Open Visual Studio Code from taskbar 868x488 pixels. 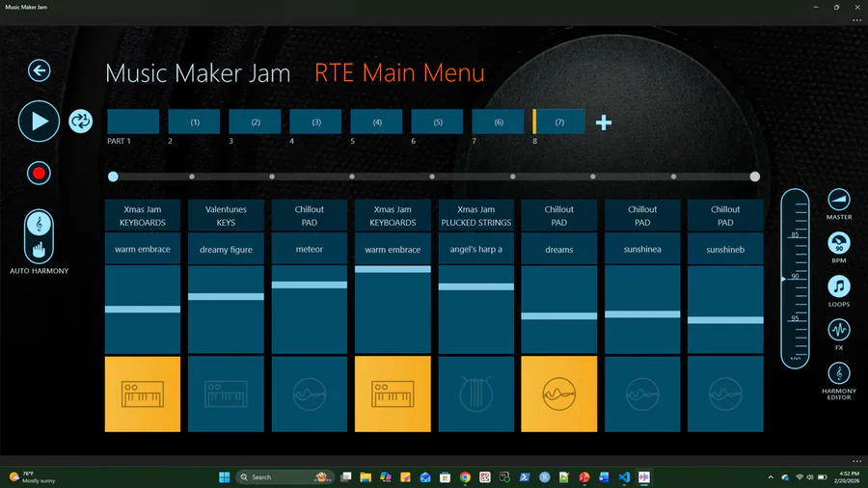coord(624,477)
